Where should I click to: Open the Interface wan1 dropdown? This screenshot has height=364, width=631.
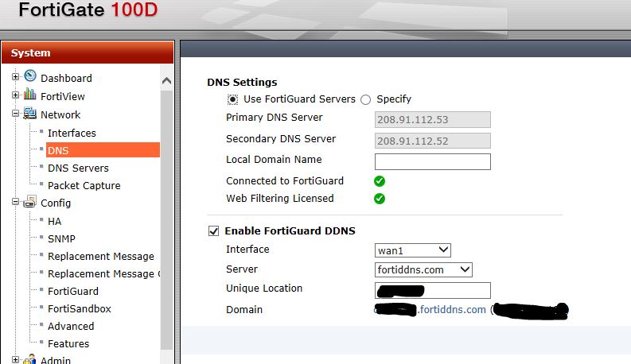pos(413,250)
